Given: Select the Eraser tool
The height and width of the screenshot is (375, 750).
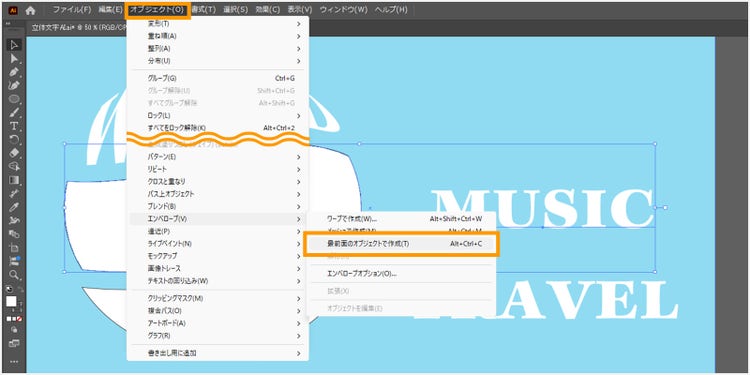Looking at the screenshot, I should [14, 153].
